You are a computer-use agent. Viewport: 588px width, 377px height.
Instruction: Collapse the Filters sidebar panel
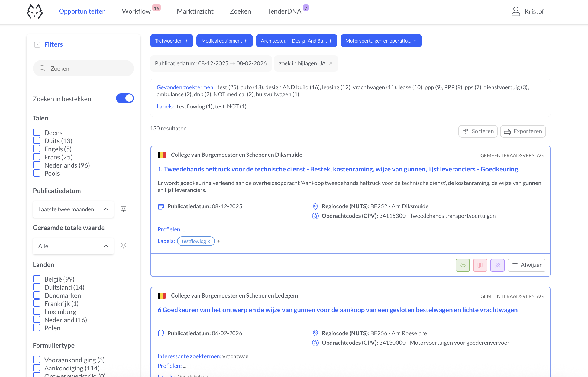click(37, 44)
